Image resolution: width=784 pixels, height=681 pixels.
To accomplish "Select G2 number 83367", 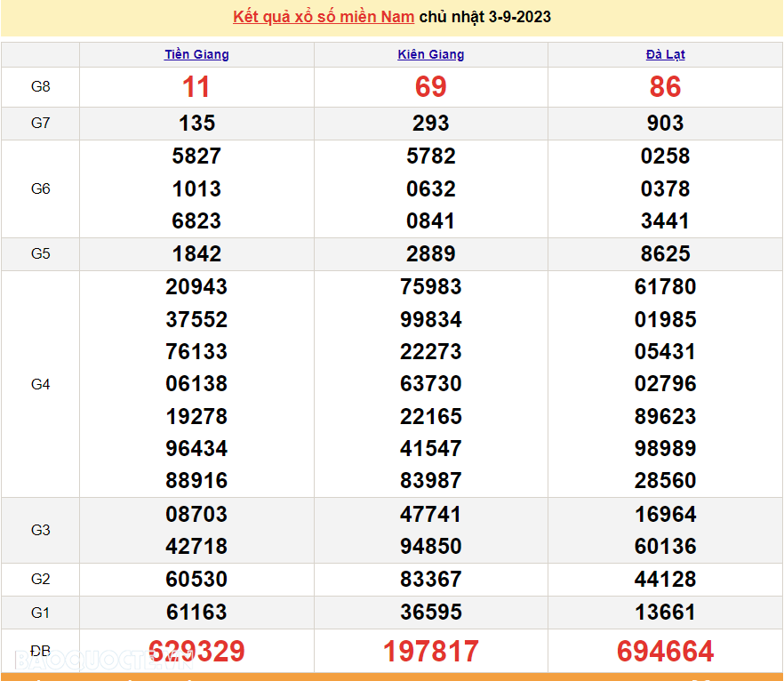I will (430, 580).
